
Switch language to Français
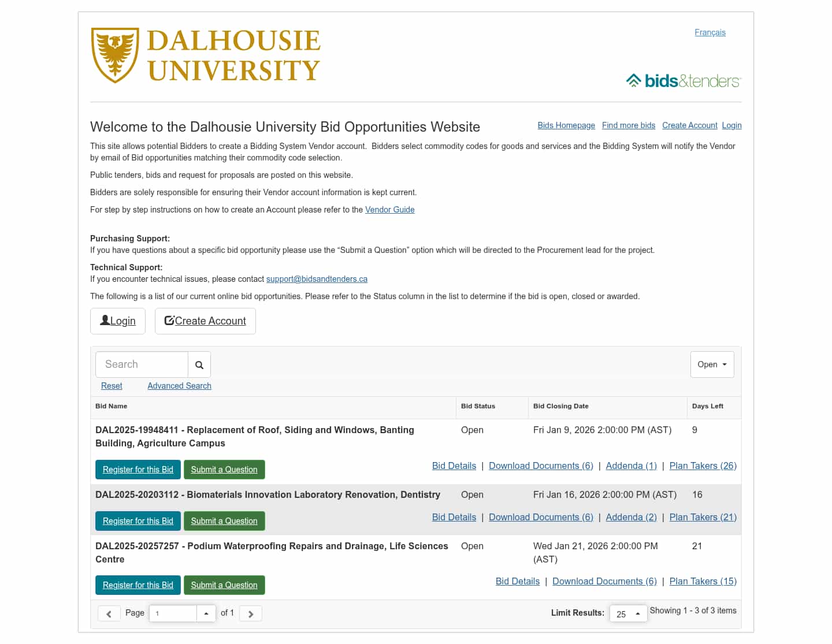(x=710, y=32)
